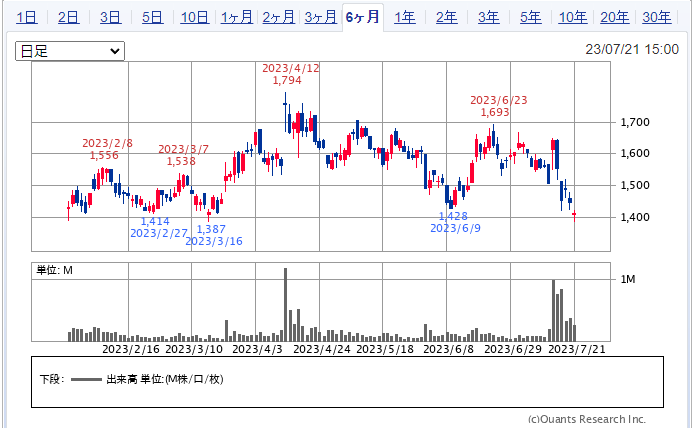695x428 pixels.
Task: Click the 2023/2/8 high label 1,556
Action: point(104,155)
